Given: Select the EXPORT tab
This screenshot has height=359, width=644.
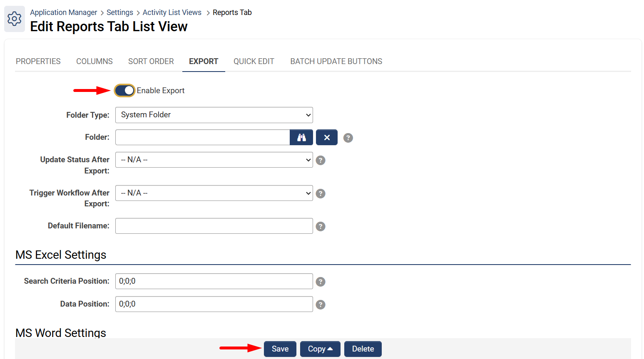Looking at the screenshot, I should click(x=204, y=61).
